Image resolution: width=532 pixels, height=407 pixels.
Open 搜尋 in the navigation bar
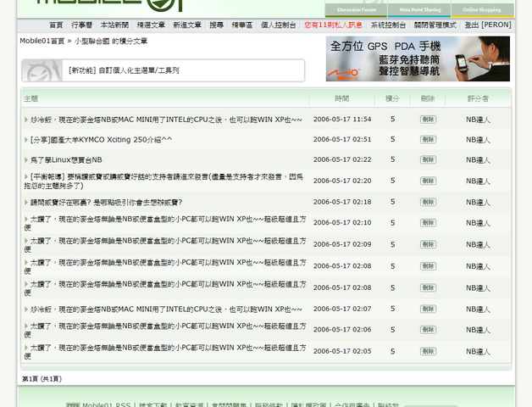coord(217,25)
